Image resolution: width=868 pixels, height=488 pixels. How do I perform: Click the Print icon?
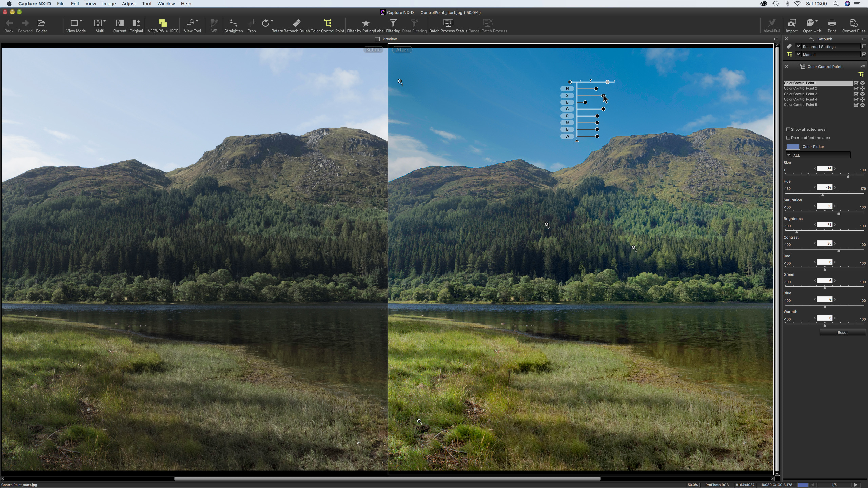click(832, 23)
